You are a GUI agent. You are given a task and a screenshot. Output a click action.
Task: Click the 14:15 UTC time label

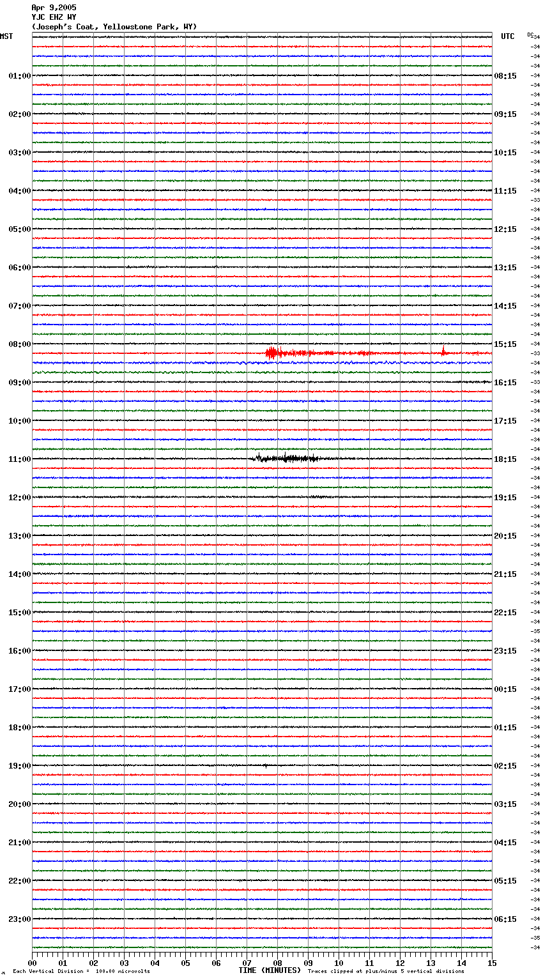505,306
